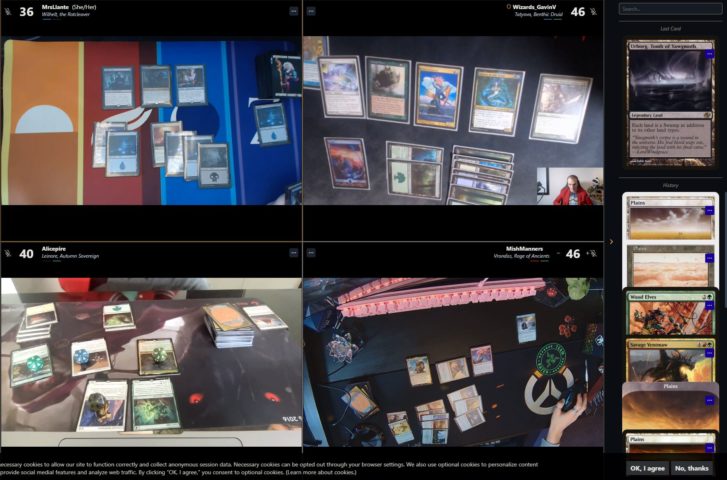Click MishManners' webcam video feed
727x480 pixels.
[x=453, y=362]
